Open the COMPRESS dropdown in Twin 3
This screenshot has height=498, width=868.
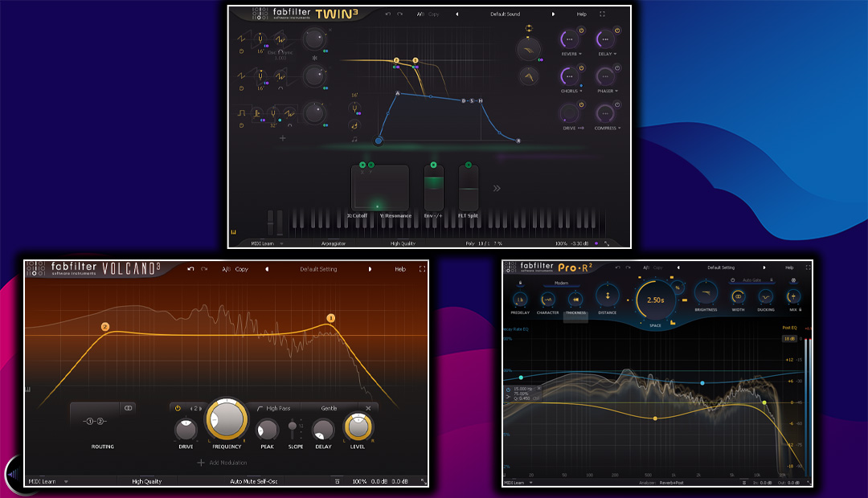(608, 129)
